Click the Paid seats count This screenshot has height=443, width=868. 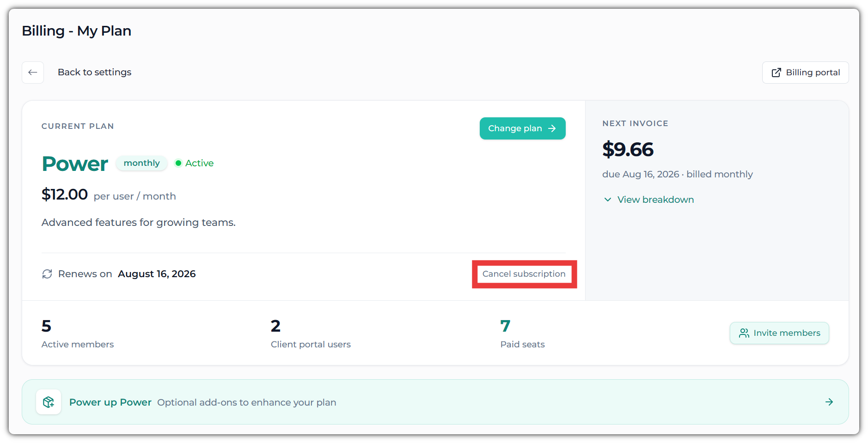[x=505, y=326]
